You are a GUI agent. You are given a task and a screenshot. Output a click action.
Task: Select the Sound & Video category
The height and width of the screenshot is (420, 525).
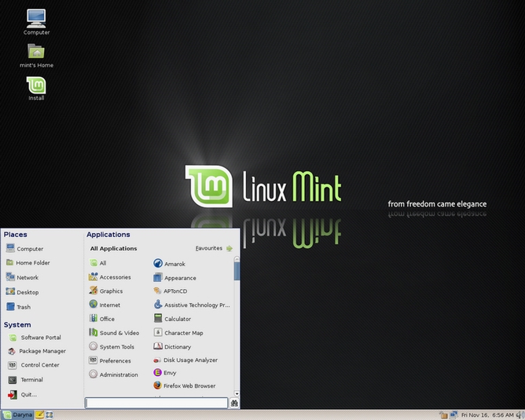[114, 333]
